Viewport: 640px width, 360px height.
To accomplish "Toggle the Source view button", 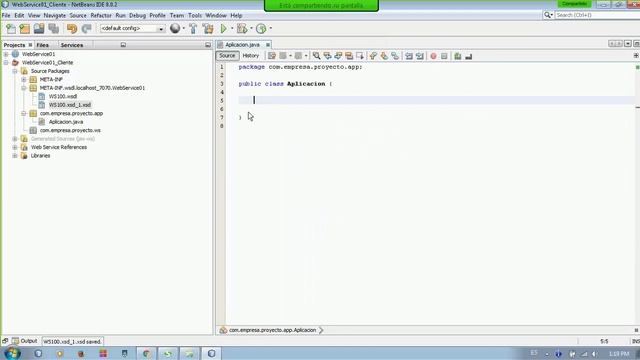I will click(x=227, y=56).
